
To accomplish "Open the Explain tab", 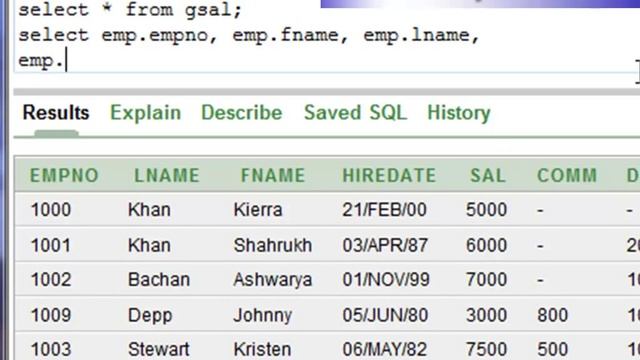I will click(146, 113).
